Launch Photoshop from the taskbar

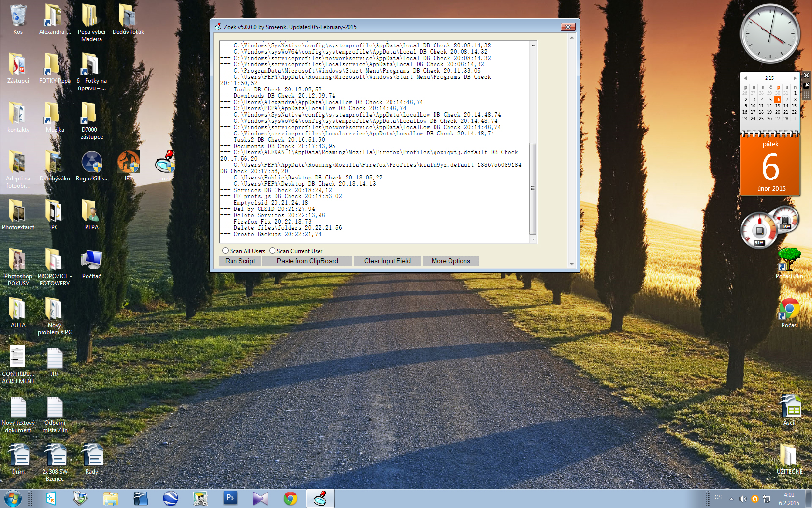tap(230, 498)
